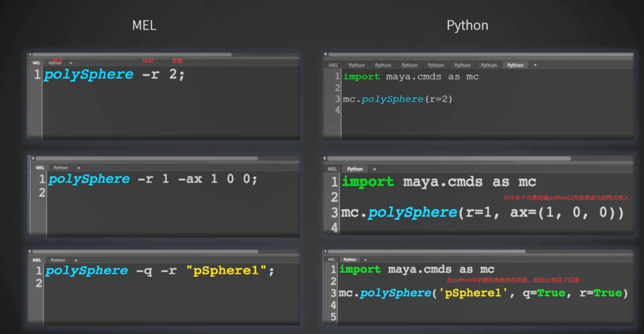Click the horizontal scrollbar above "q=True, r=True" editor

[x=426, y=251]
